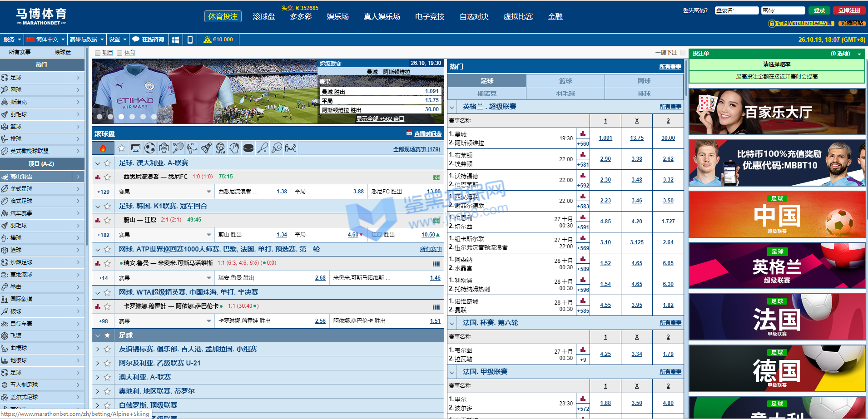Open 电子竞技 in top navigation

tap(429, 17)
